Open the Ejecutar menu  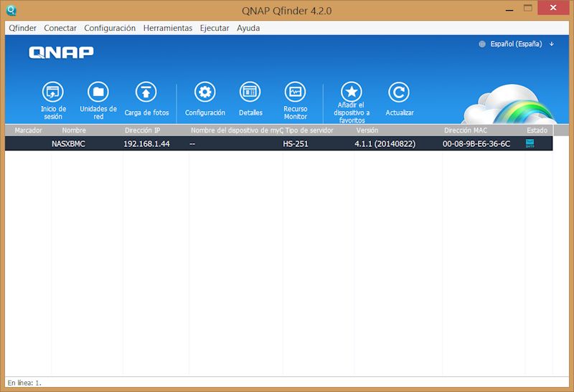point(215,28)
